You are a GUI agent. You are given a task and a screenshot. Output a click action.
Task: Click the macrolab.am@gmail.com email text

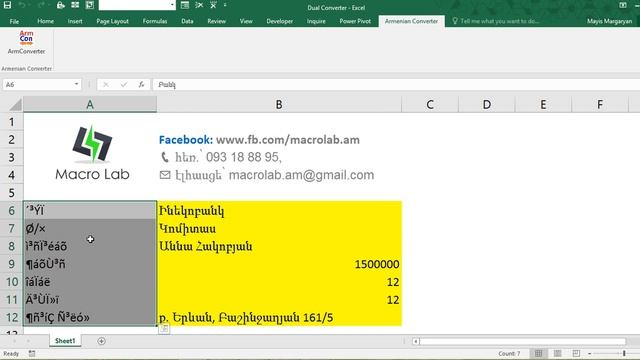point(301,175)
